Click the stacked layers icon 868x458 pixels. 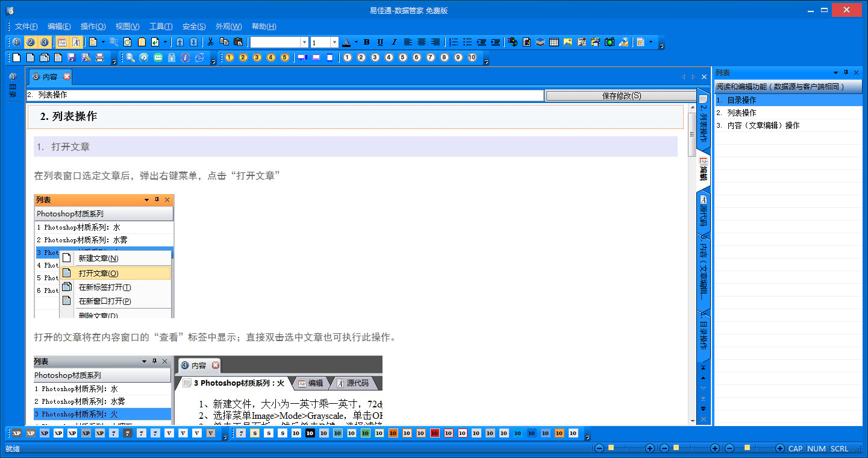540,42
